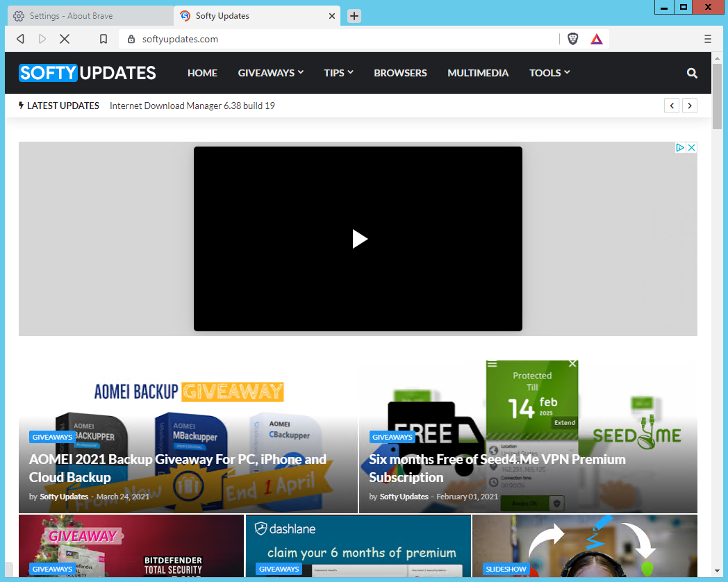Play the video advertisement
This screenshot has width=728, height=582.
tap(359, 239)
